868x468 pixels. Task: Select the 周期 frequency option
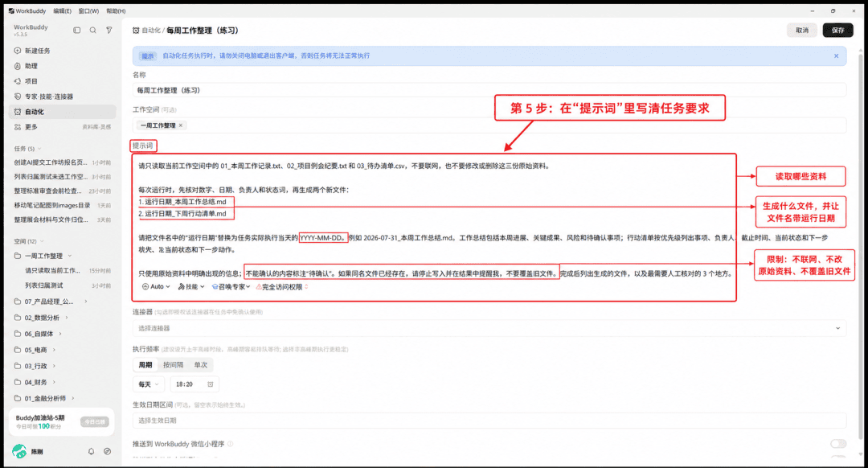point(145,365)
